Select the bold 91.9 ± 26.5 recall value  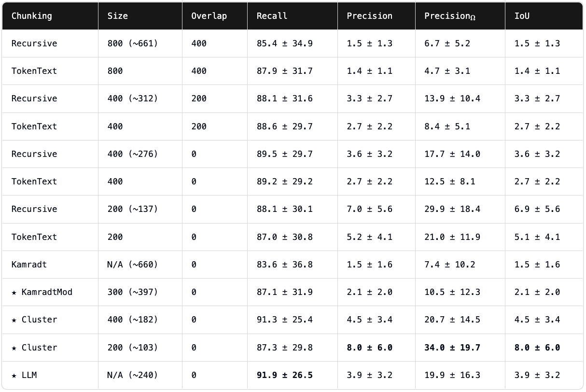coord(284,375)
